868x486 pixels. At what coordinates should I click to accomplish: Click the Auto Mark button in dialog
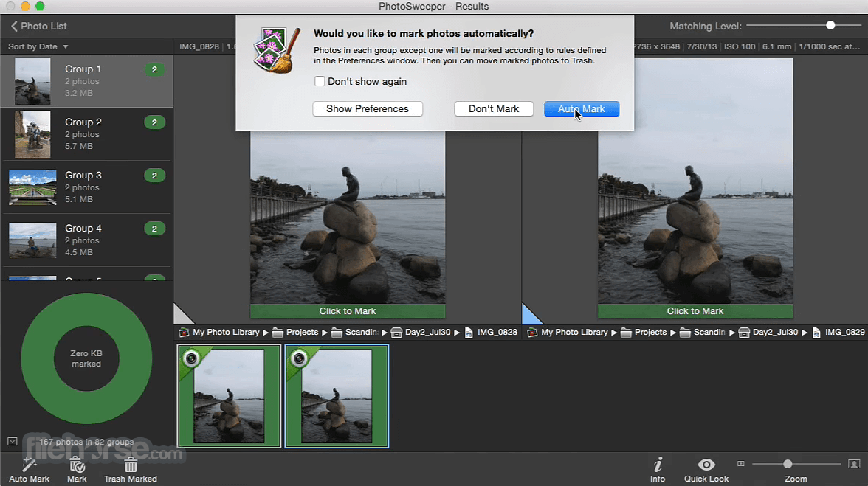coord(582,109)
